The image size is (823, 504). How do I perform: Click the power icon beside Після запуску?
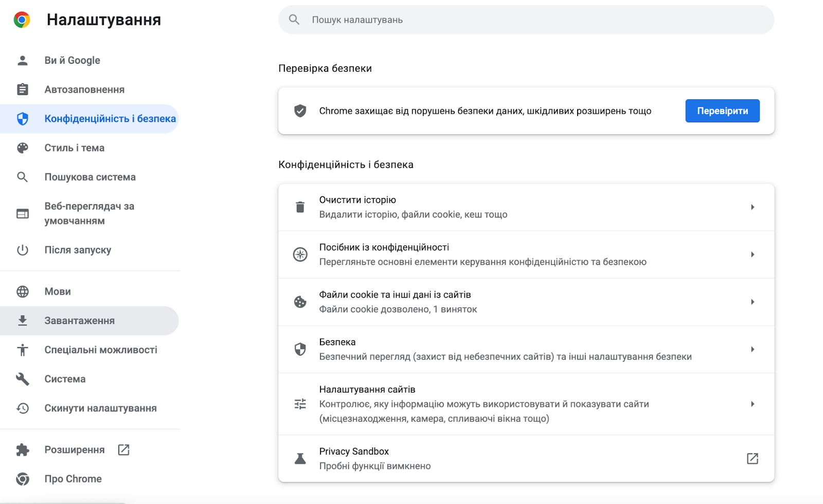coord(23,250)
